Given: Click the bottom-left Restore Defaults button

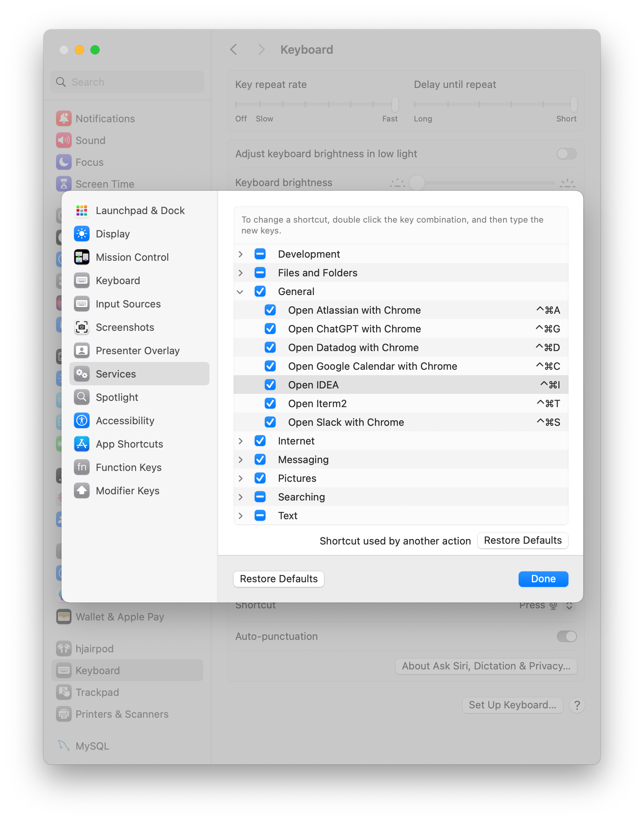Looking at the screenshot, I should [x=279, y=579].
